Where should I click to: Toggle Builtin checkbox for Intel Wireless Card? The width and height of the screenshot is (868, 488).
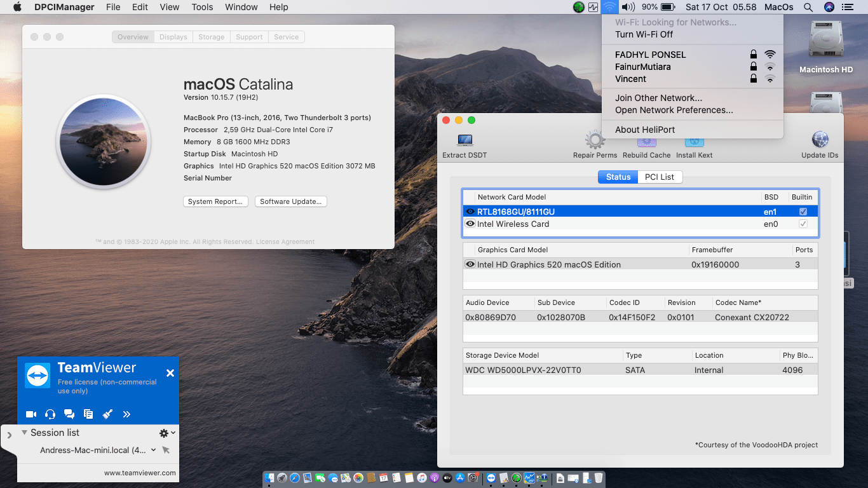point(803,224)
